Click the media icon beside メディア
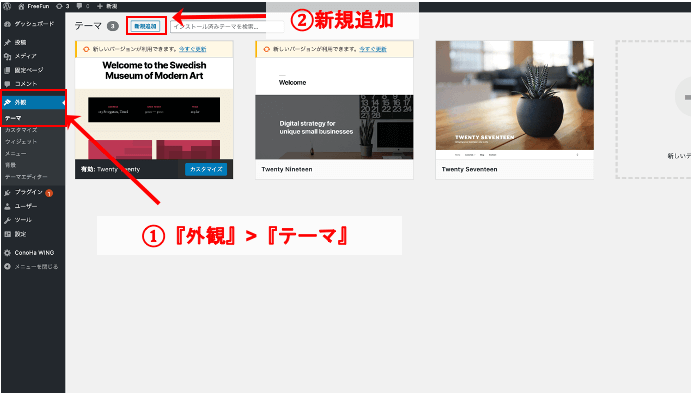This screenshot has height=394, width=692. [x=7, y=56]
